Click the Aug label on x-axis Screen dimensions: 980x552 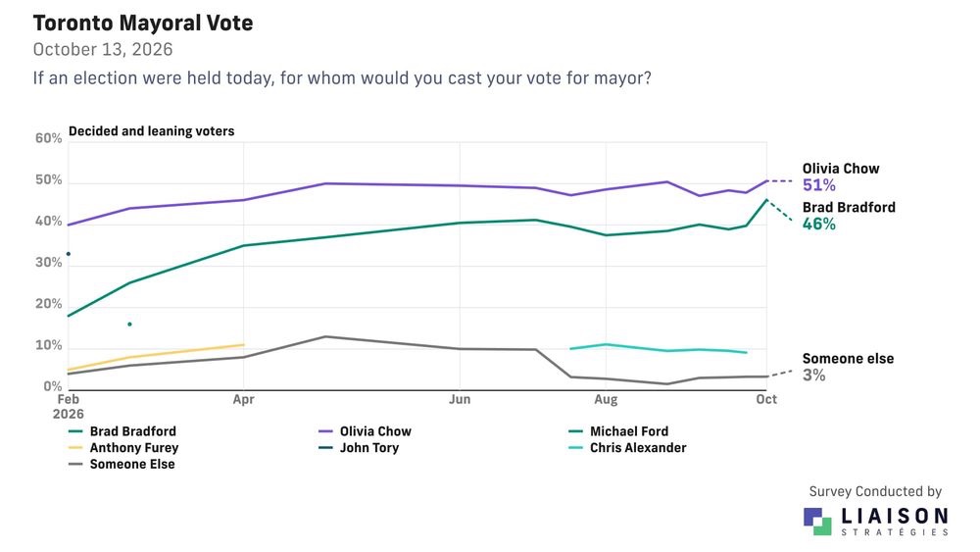coord(606,399)
